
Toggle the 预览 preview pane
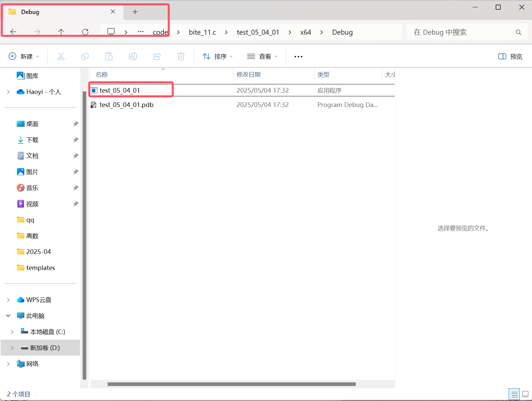pyautogui.click(x=510, y=57)
